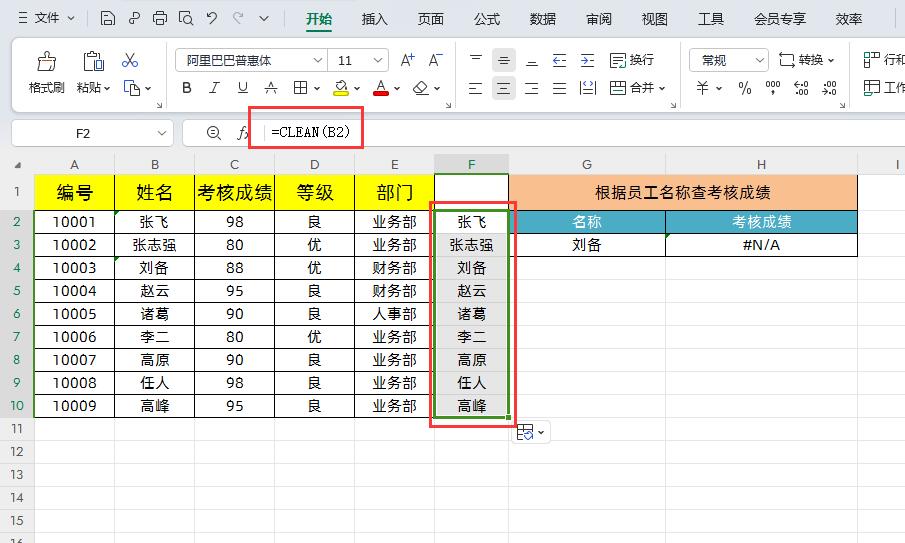This screenshot has height=543, width=905.
Task: Open the Name Box dropdown arrow
Action: click(161, 133)
